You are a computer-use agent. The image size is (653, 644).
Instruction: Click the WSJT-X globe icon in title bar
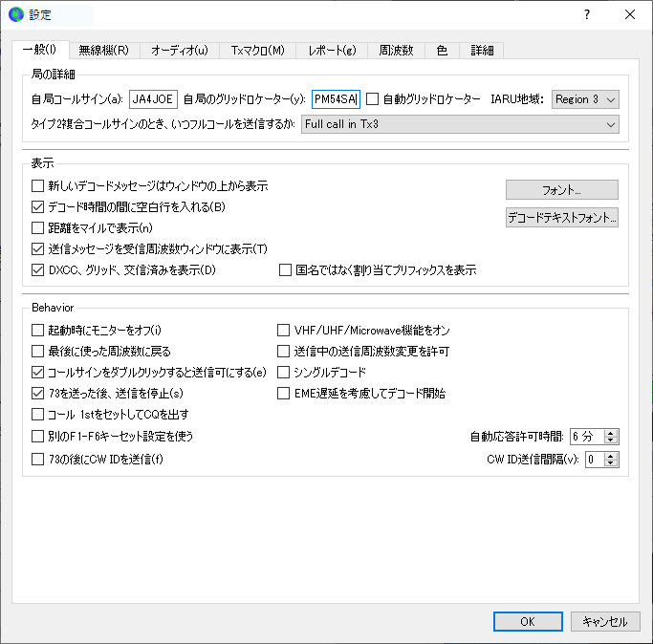tap(16, 14)
